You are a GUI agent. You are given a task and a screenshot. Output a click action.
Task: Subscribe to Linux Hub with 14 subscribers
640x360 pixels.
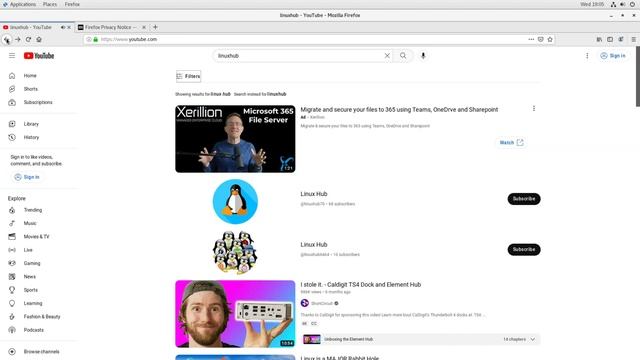click(524, 249)
